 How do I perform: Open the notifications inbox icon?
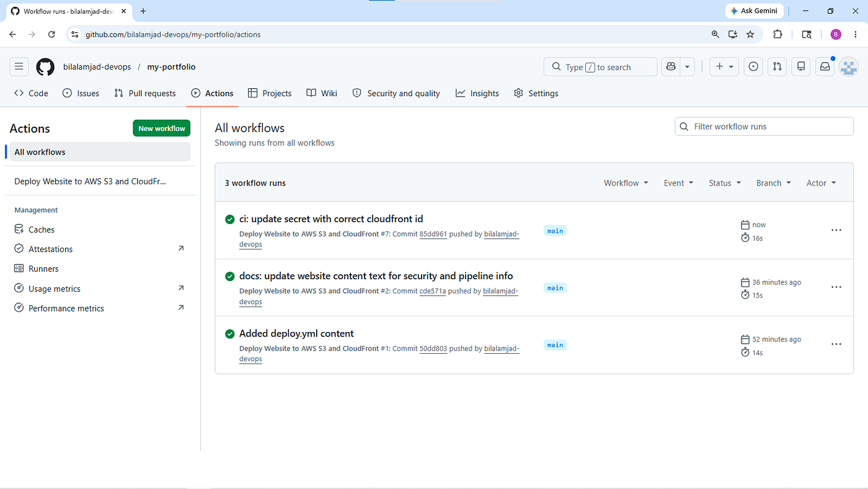(x=825, y=67)
